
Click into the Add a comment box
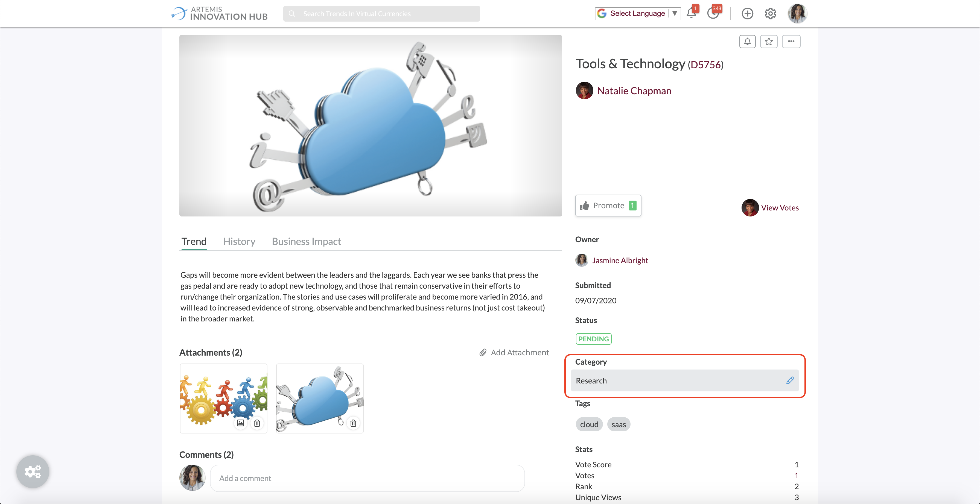[x=367, y=478]
